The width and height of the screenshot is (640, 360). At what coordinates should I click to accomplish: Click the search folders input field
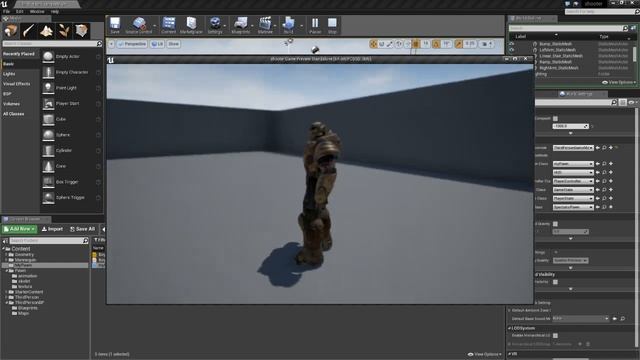(x=49, y=241)
